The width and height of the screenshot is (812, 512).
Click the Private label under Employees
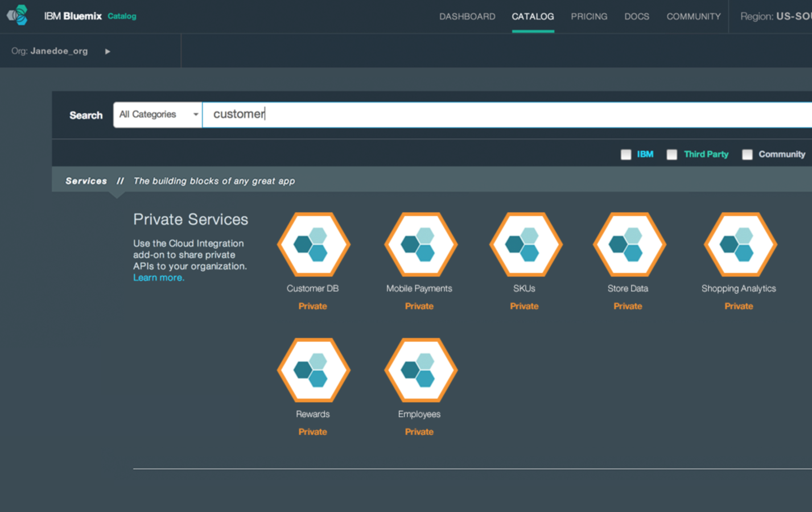[x=419, y=432]
